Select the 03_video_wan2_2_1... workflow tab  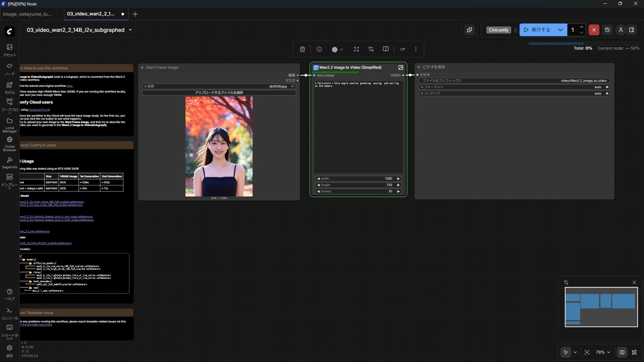pos(91,14)
